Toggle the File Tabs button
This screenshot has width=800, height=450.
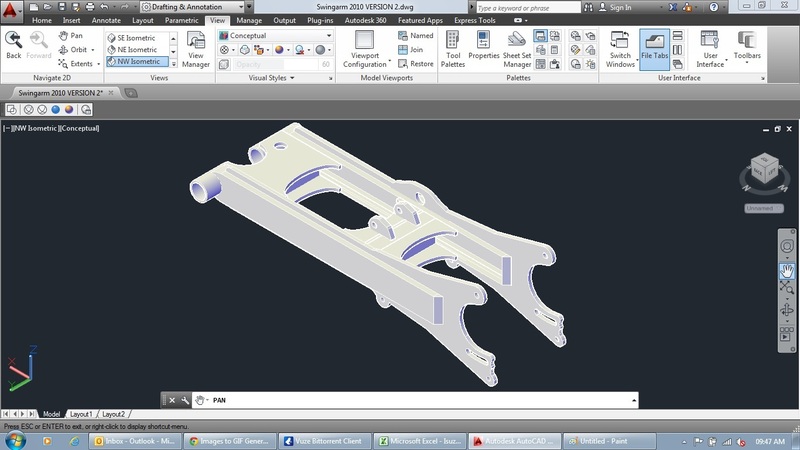point(654,49)
